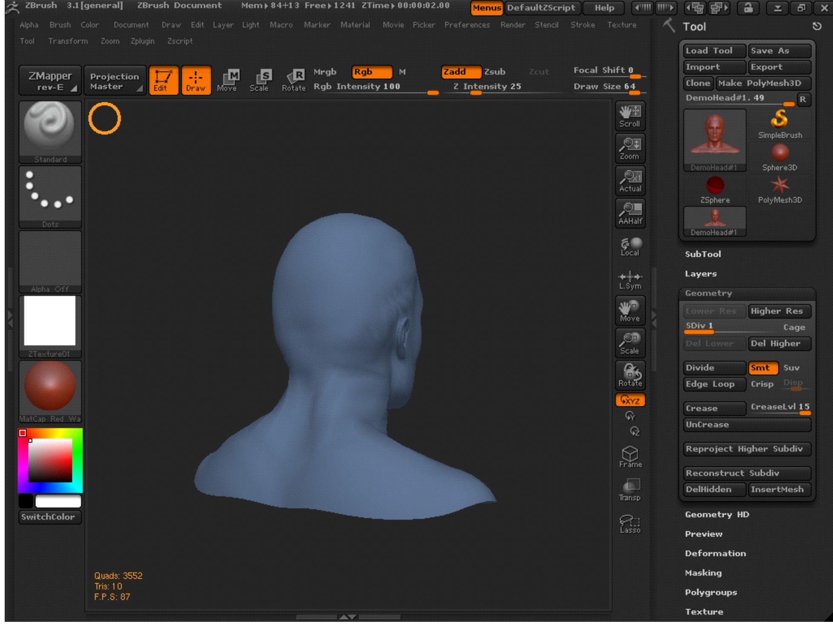
Task: Click the Scroll hand icon
Action: pyautogui.click(x=629, y=116)
